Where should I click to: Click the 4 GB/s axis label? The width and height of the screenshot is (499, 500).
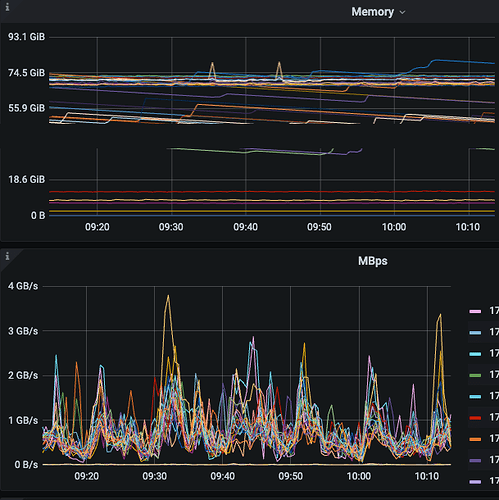click(x=23, y=286)
